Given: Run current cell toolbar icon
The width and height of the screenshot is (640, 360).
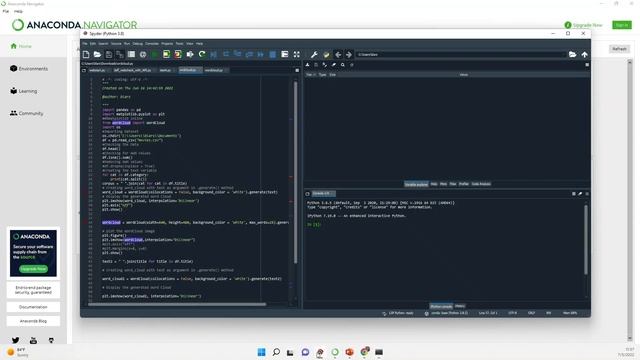Looking at the screenshot, I should [x=166, y=54].
